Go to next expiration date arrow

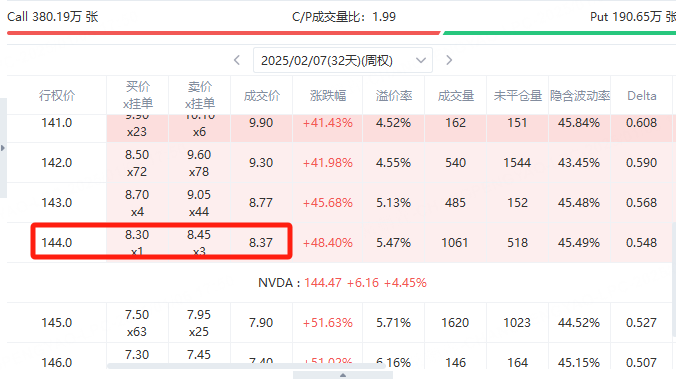[x=449, y=60]
